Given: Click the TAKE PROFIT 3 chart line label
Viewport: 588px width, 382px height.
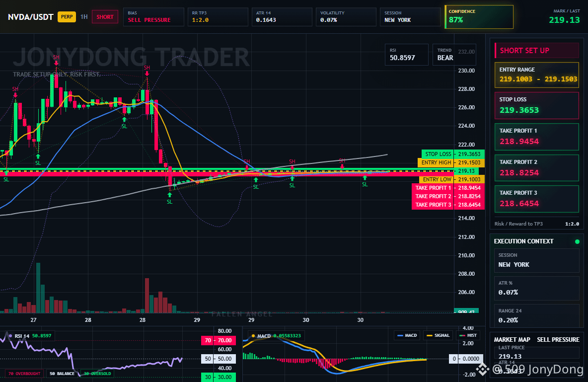Looking at the screenshot, I should (448, 205).
